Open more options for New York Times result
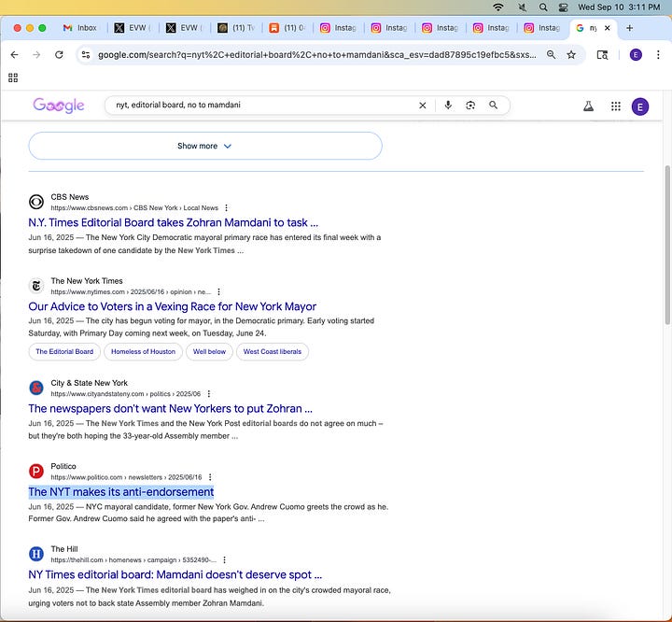 coord(218,292)
